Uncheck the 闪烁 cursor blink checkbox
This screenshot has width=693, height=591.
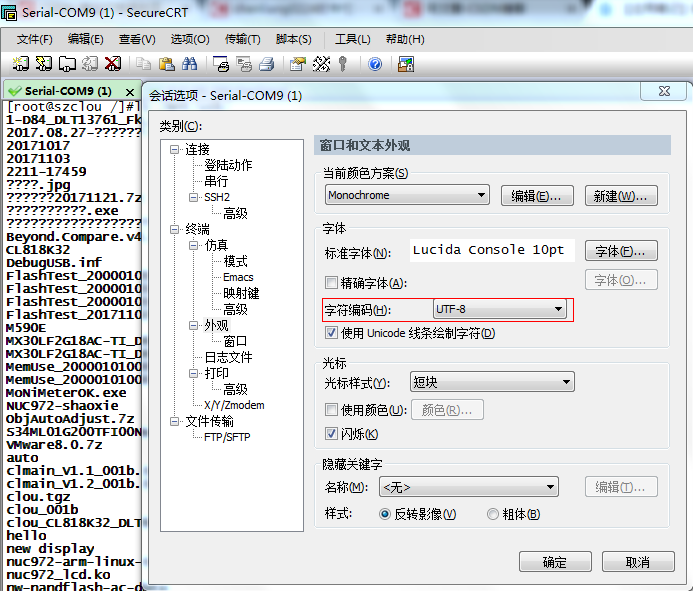click(x=331, y=433)
